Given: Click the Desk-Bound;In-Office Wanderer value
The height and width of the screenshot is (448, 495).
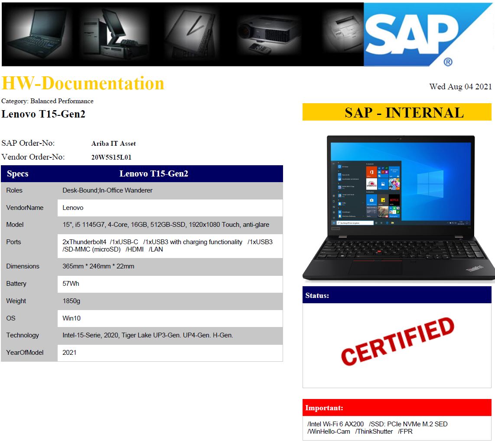Looking at the screenshot, I should coord(107,190).
